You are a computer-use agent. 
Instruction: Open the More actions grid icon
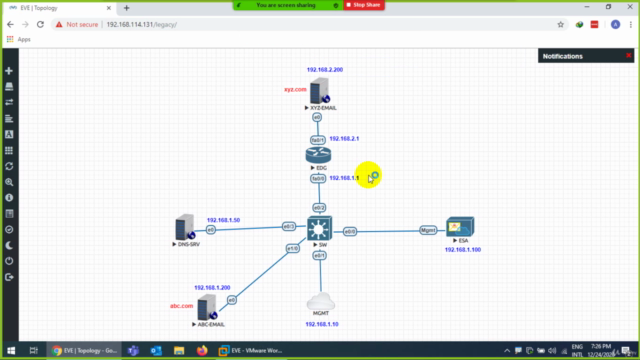9,150
